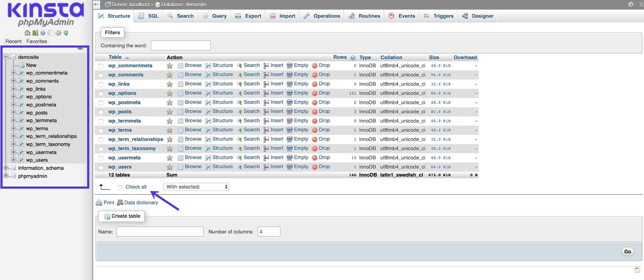Select the checkbox beside wp_users
This screenshot has height=280, width=644.
(x=100, y=167)
